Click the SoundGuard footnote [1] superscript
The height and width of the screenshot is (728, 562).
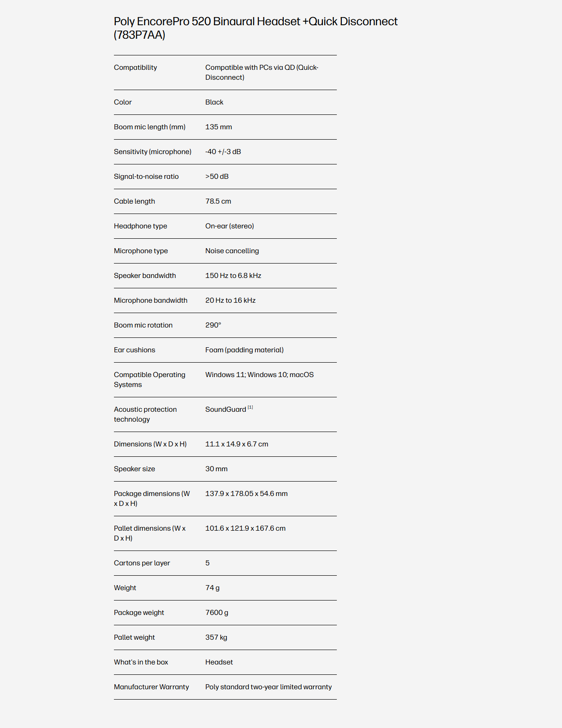tap(250, 407)
